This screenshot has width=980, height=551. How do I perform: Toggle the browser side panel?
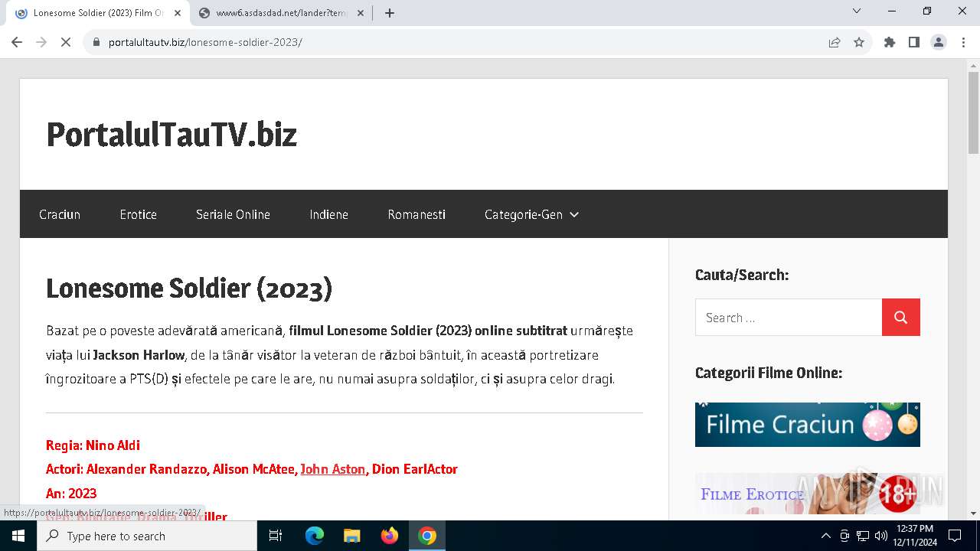pos(914,42)
